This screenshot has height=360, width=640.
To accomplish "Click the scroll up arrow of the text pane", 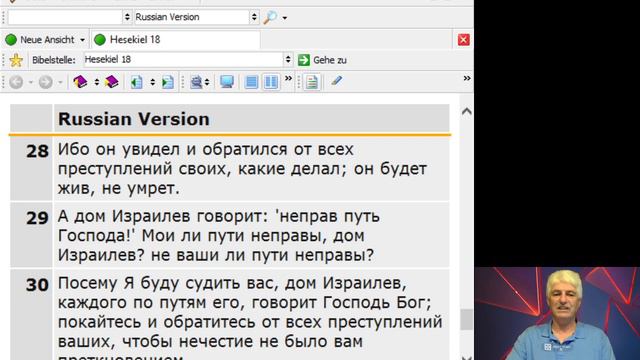I will tap(467, 111).
